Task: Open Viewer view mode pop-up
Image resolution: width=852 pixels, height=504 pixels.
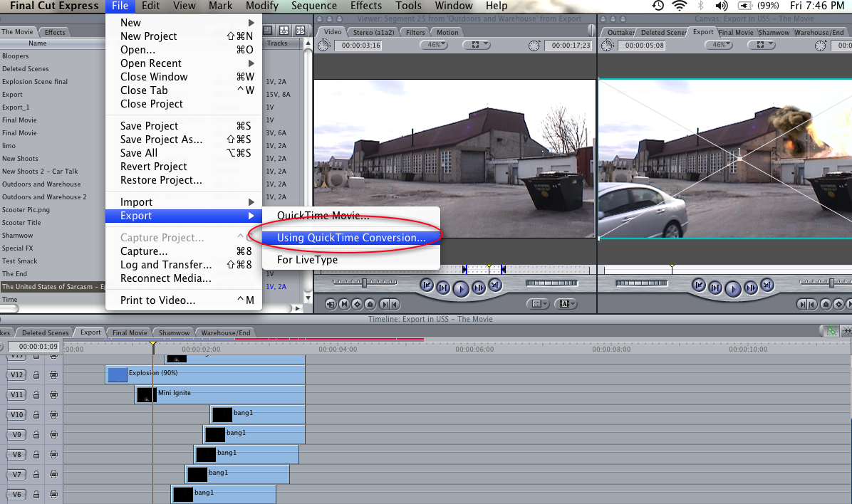Action: coord(477,45)
